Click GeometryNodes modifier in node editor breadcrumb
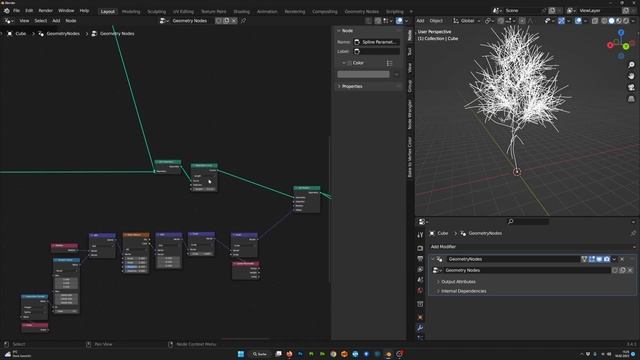Image resolution: width=640 pixels, height=360 pixels. point(59,33)
